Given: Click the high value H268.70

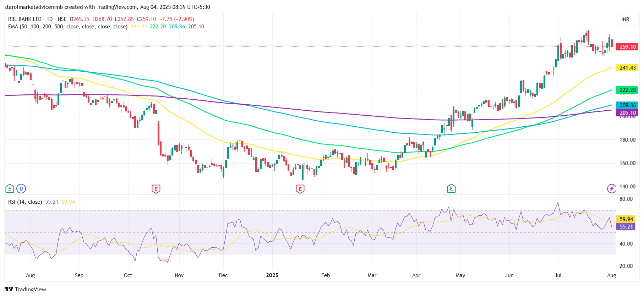Looking at the screenshot, I should pyautogui.click(x=102, y=19).
